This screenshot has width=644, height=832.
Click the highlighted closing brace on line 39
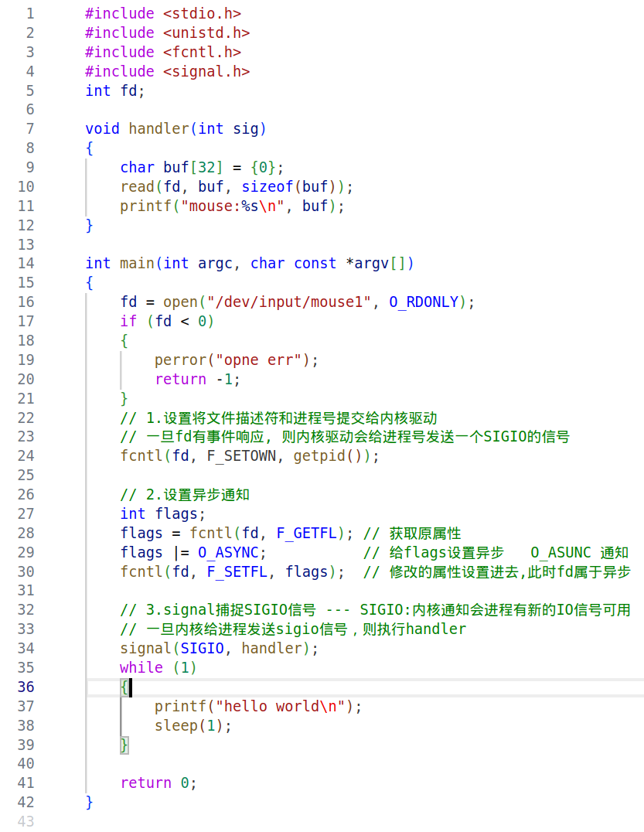click(124, 745)
